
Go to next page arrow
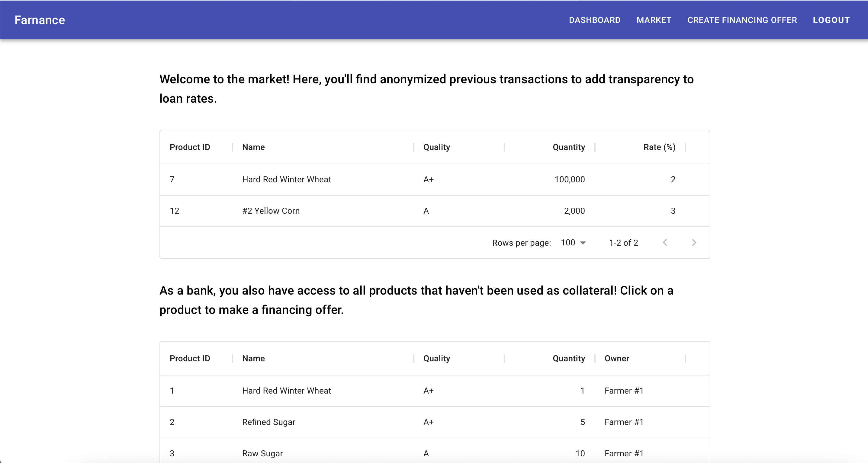click(x=693, y=243)
